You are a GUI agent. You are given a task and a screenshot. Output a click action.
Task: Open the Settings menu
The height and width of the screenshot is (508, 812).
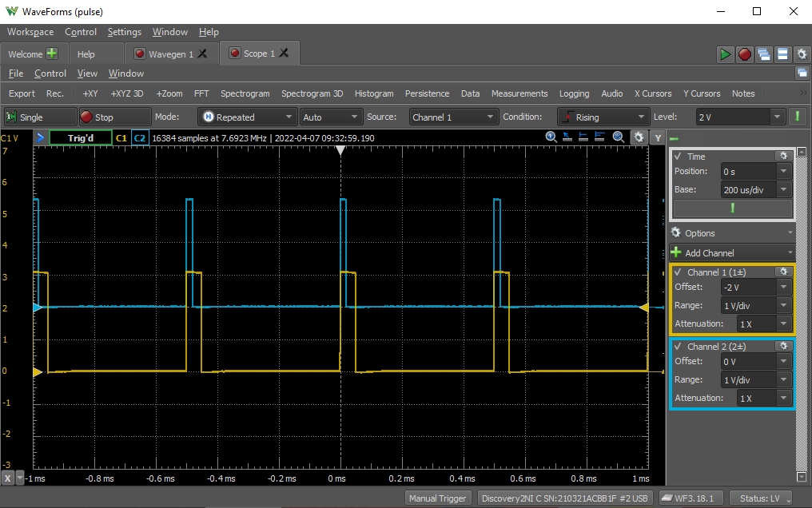click(x=125, y=32)
